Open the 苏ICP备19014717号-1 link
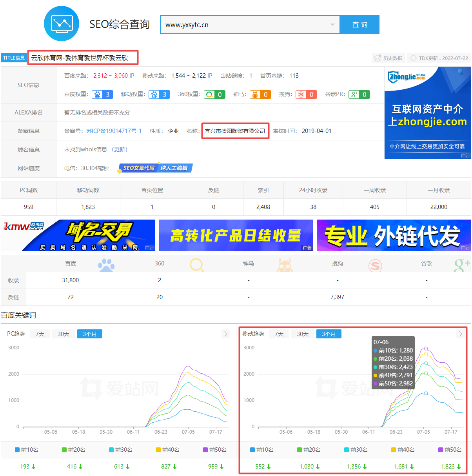 [114, 131]
